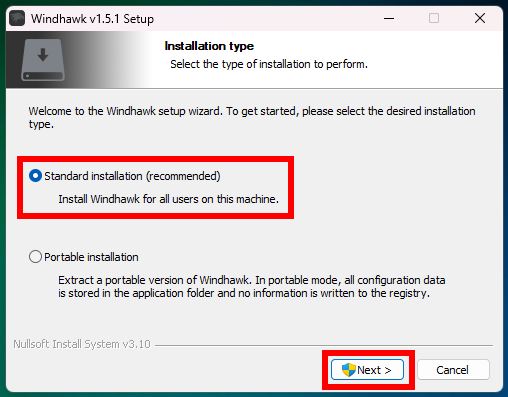Select the Standard installation radio button
This screenshot has height=397, width=508.
pyautogui.click(x=35, y=176)
